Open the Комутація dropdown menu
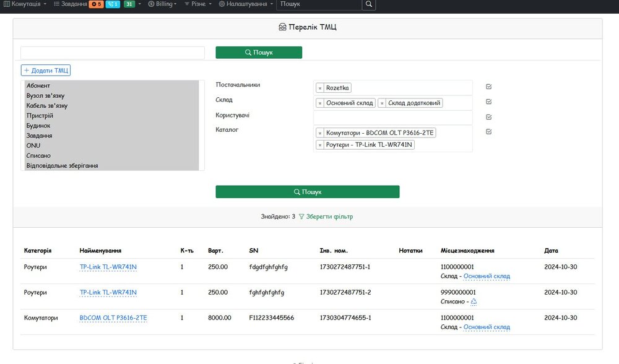 (x=25, y=4)
